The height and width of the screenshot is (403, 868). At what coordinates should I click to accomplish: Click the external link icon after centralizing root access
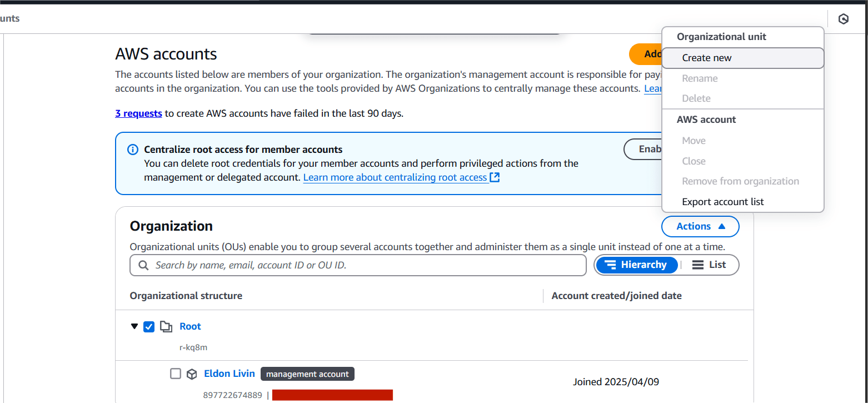(x=495, y=177)
